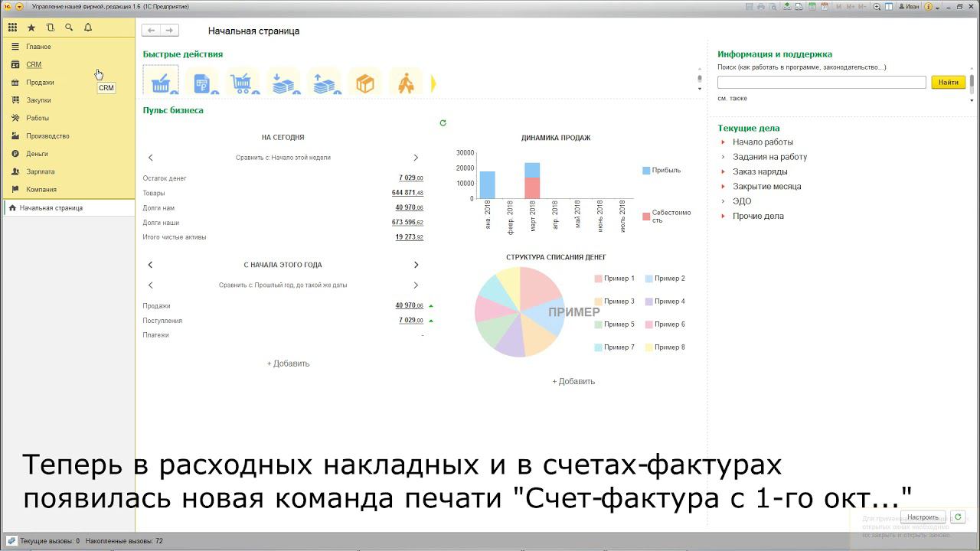
Task: Show more quick actions yellow arrow
Action: click(x=433, y=83)
